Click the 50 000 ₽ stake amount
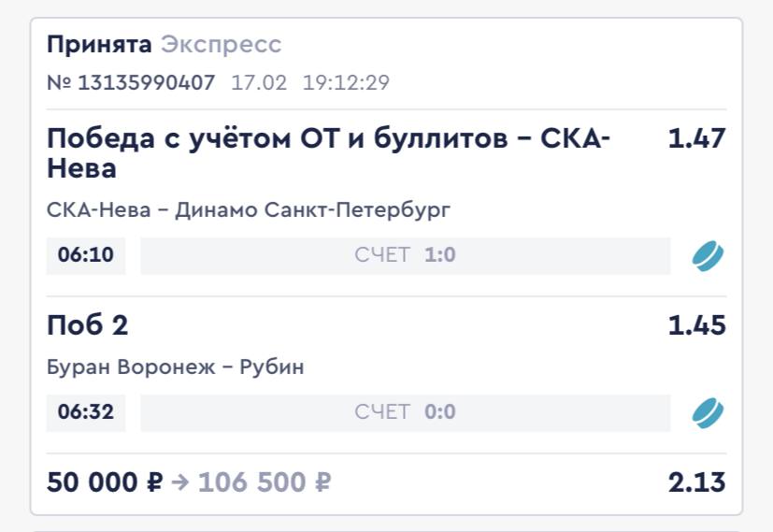The width and height of the screenshot is (773, 532). [x=105, y=482]
